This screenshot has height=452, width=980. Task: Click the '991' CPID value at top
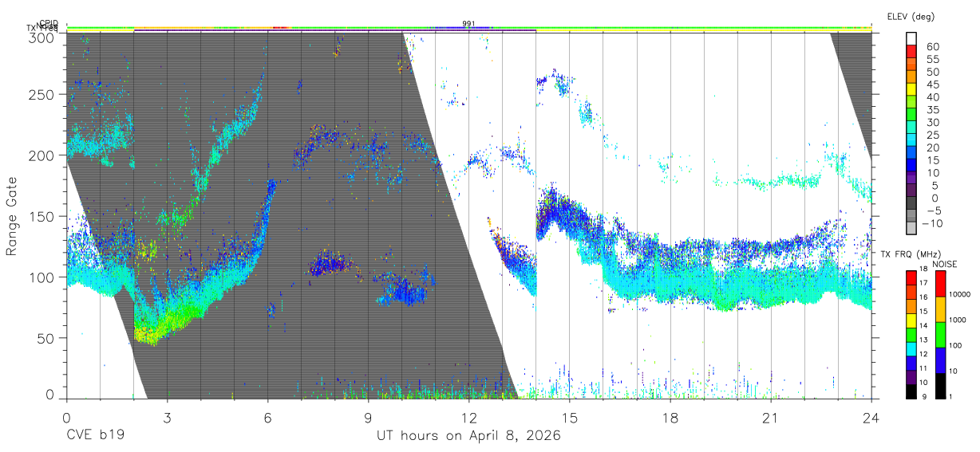468,24
